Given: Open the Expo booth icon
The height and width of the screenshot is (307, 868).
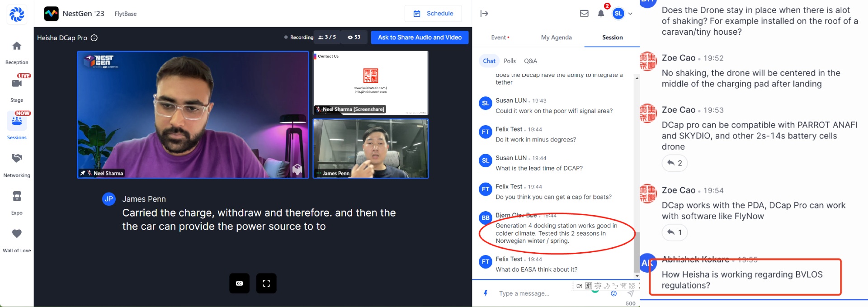Looking at the screenshot, I should click(17, 196).
